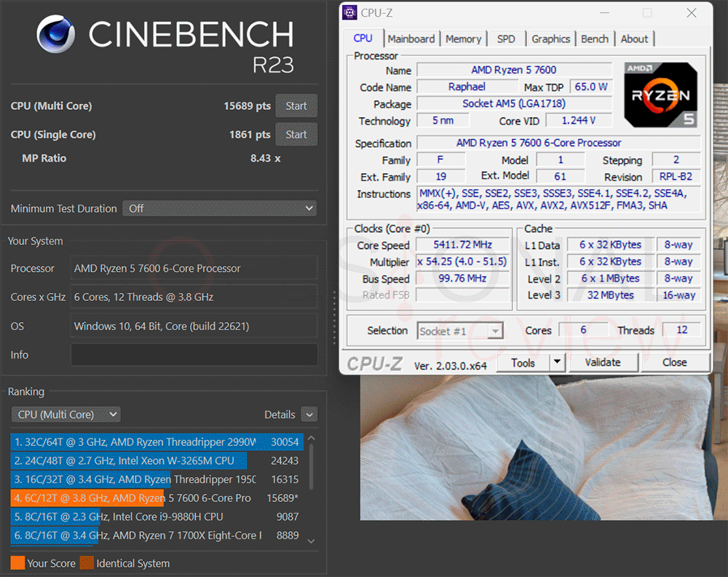This screenshot has width=728, height=577.
Task: Click the Cinebench sphere logo icon
Action: click(56, 34)
